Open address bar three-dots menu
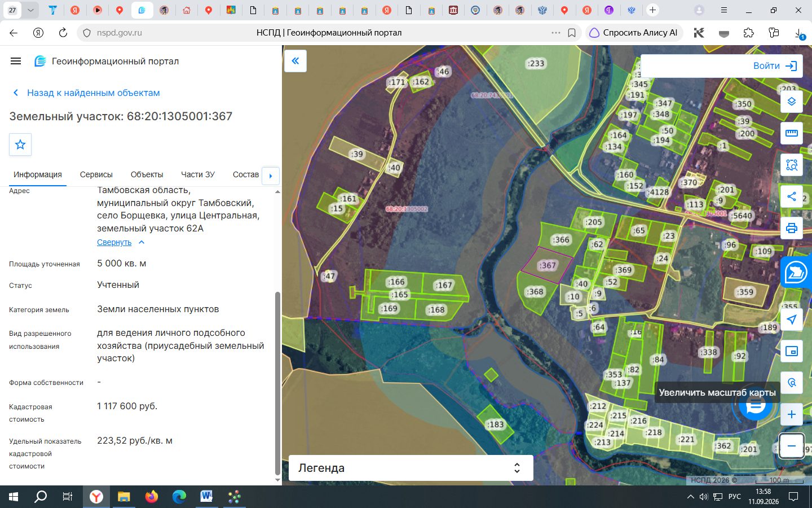This screenshot has width=812, height=508. click(x=556, y=33)
